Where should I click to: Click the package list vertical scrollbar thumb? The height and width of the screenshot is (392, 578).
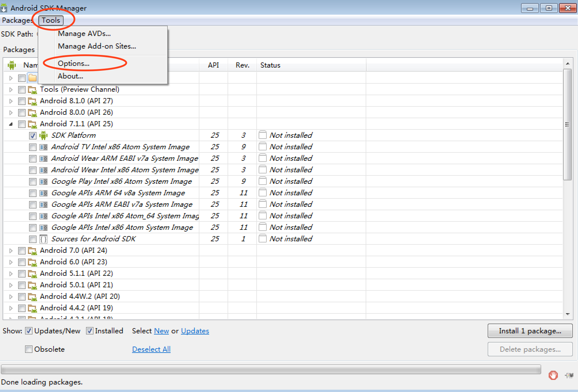(567, 124)
